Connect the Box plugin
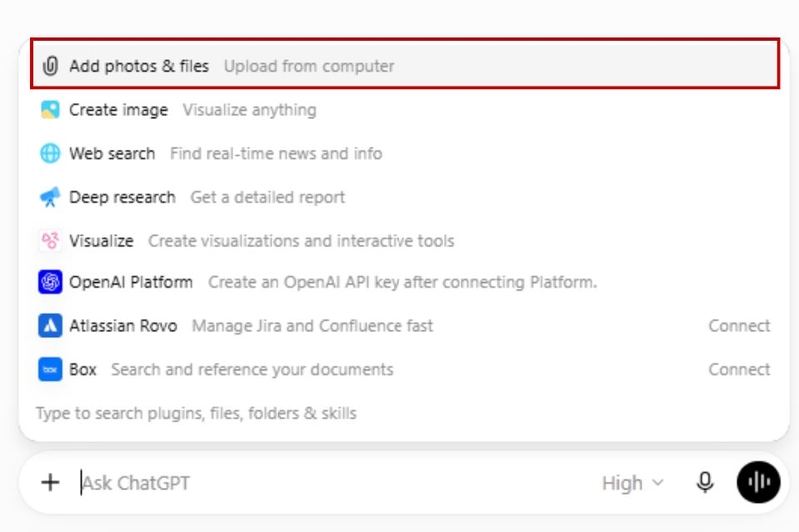This screenshot has width=799, height=532. [739, 369]
